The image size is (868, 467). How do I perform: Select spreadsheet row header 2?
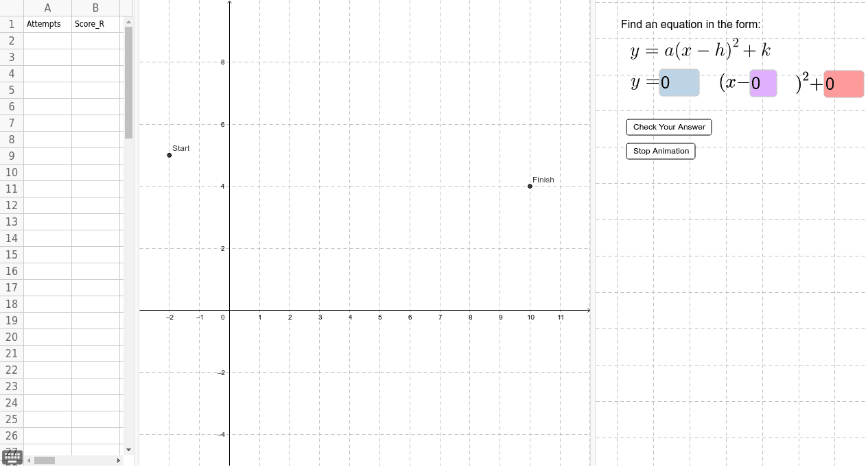pyautogui.click(x=12, y=40)
